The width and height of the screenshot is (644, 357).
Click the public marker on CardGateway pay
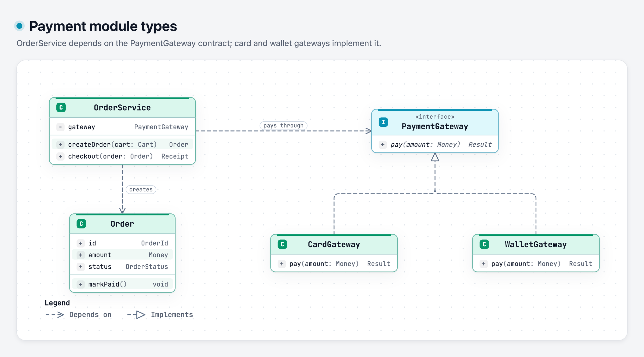click(x=282, y=264)
